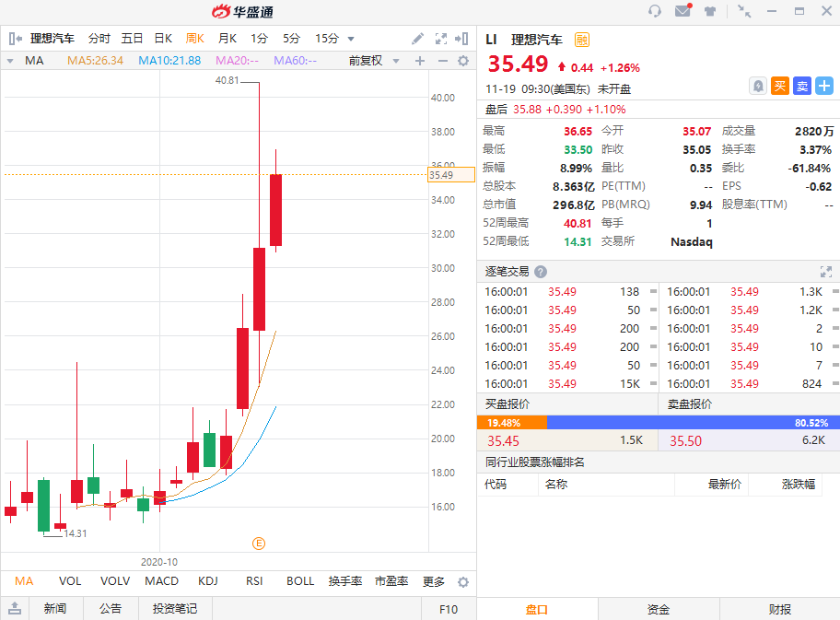Toggle the 市盈率 PE indicator
This screenshot has height=620, width=840.
tap(391, 581)
